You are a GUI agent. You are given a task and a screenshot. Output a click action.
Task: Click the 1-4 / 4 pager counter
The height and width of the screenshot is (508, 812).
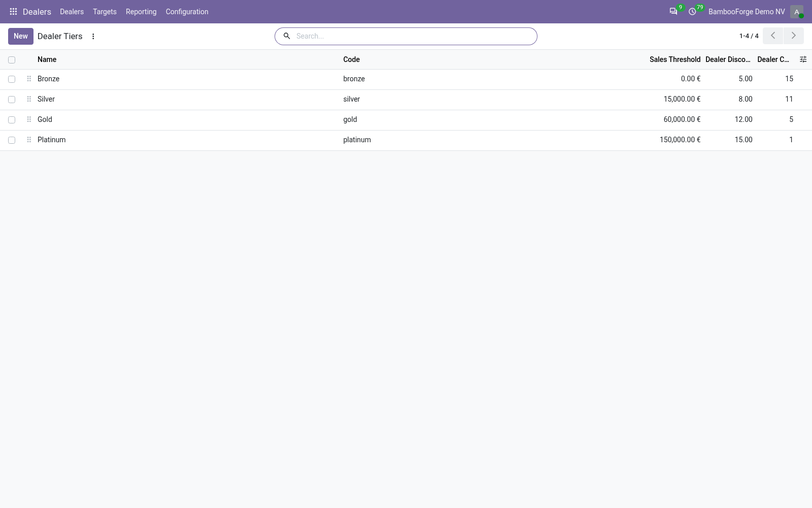point(749,36)
